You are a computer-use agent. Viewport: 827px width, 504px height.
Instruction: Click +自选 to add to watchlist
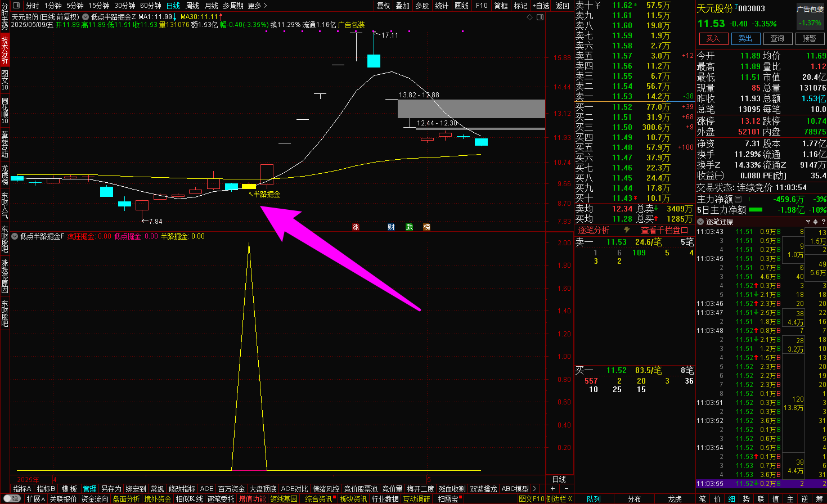541,6
